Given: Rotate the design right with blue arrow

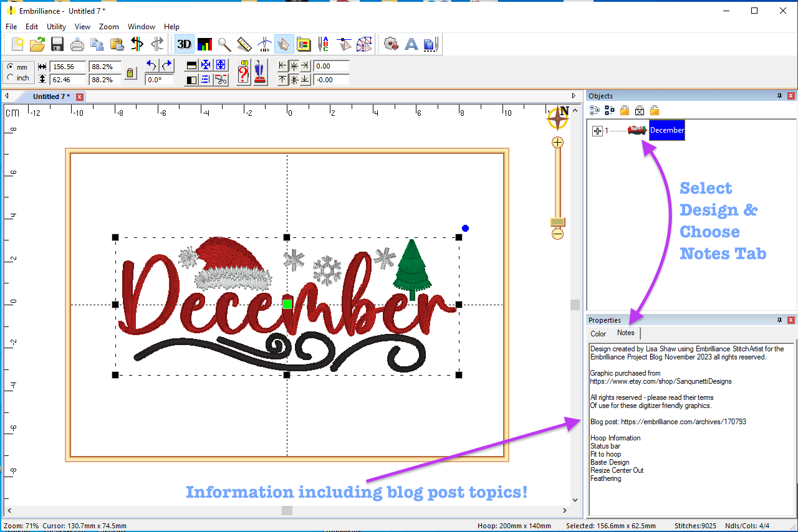Looking at the screenshot, I should [x=166, y=65].
